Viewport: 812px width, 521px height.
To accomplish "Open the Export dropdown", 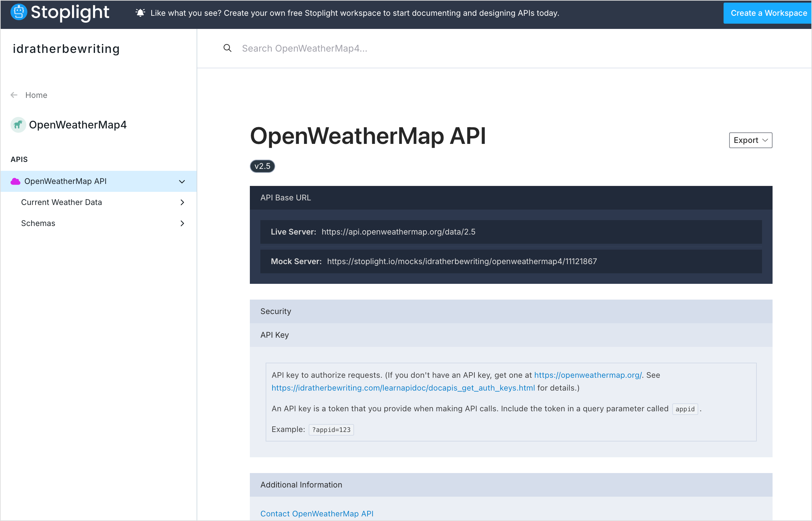I will (x=751, y=140).
